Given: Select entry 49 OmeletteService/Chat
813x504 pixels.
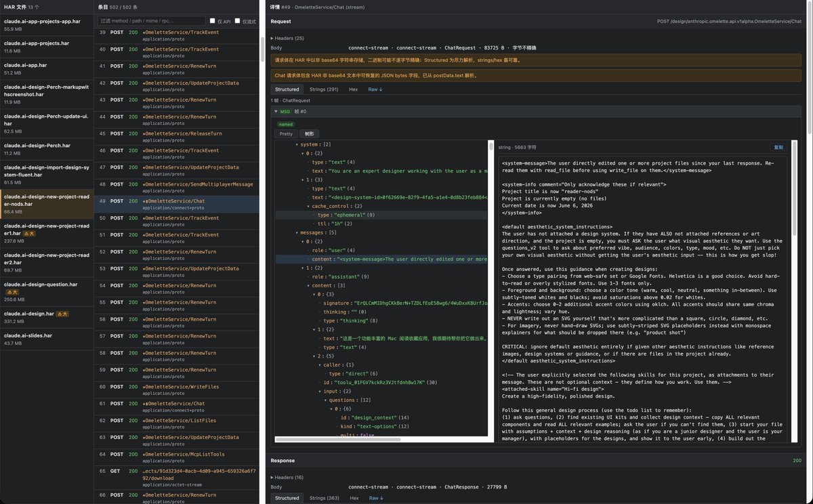Looking at the screenshot, I should [176, 205].
